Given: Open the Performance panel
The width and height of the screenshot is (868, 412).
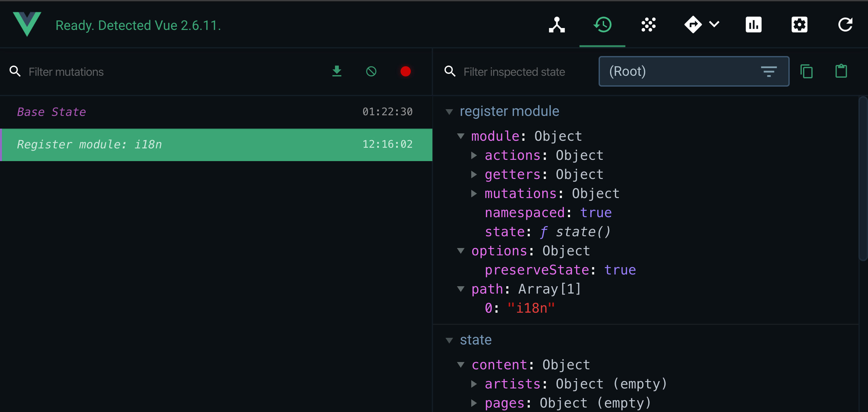Looking at the screenshot, I should (x=754, y=24).
